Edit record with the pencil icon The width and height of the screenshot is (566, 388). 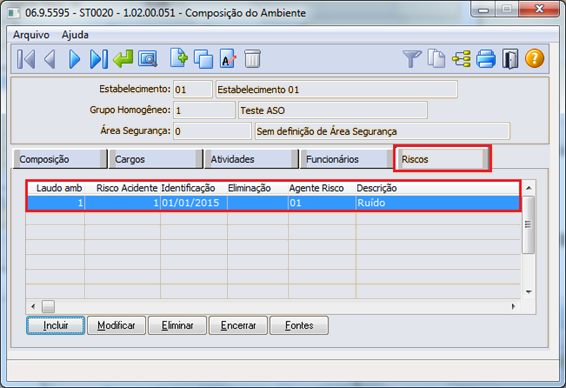click(228, 59)
